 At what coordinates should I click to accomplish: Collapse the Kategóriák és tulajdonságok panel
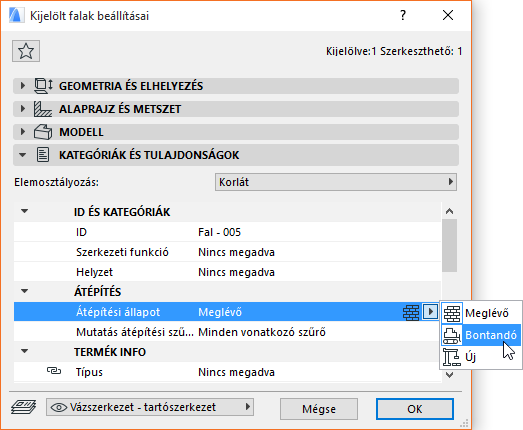point(23,155)
